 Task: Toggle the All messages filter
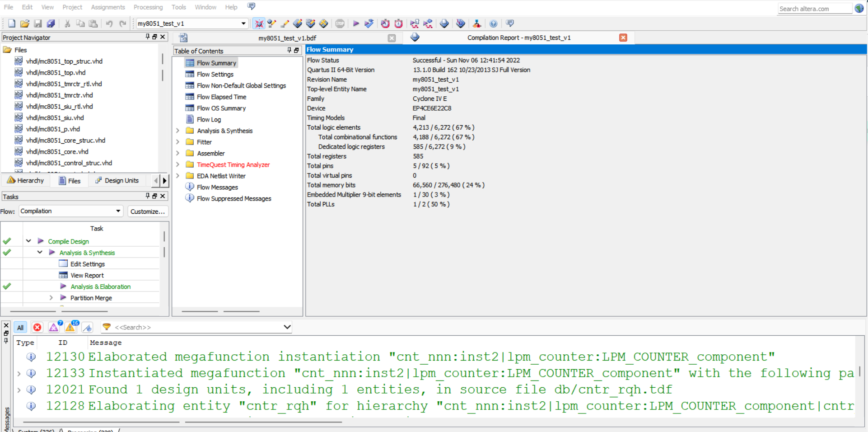click(x=20, y=328)
